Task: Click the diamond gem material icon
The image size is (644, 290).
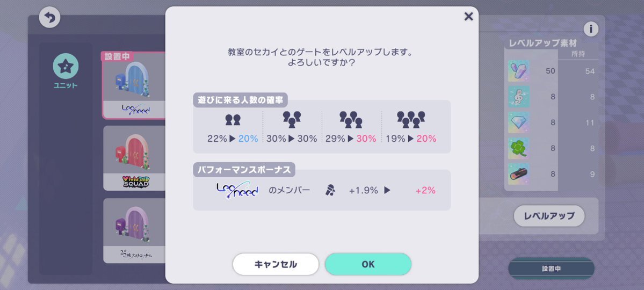Action: click(x=519, y=122)
